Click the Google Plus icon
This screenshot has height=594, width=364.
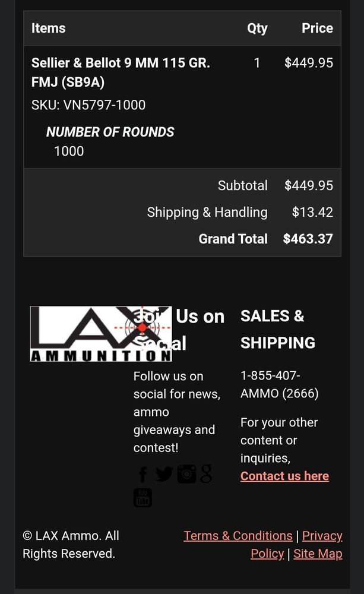[206, 473]
